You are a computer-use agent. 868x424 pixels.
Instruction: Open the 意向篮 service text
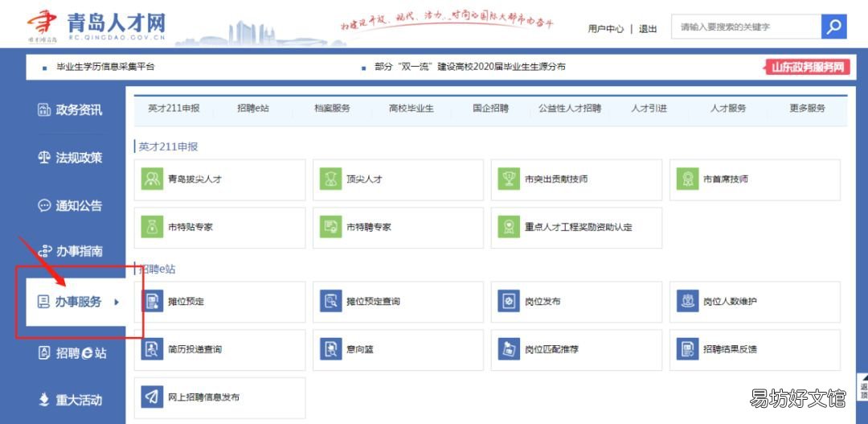point(360,350)
